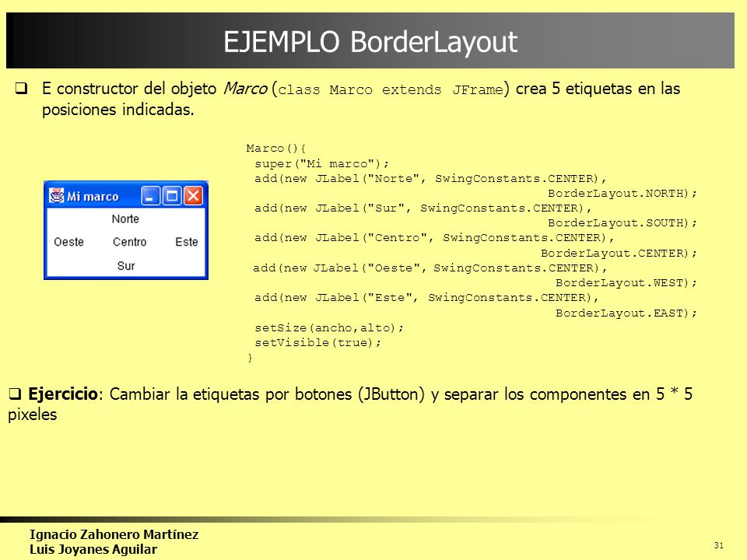This screenshot has height=560, width=747.
Task: Click the add JLabel("Sur") code line
Action: (423, 208)
